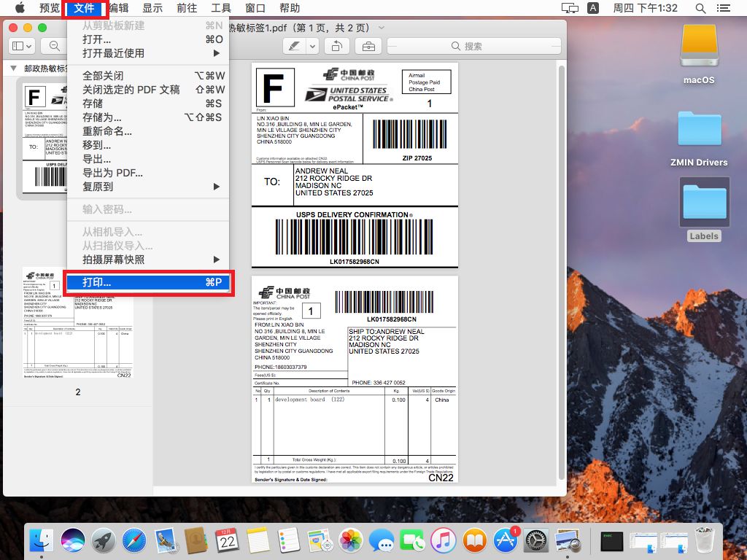
Task: Open Notification Center menu bar icon
Action: point(723,8)
